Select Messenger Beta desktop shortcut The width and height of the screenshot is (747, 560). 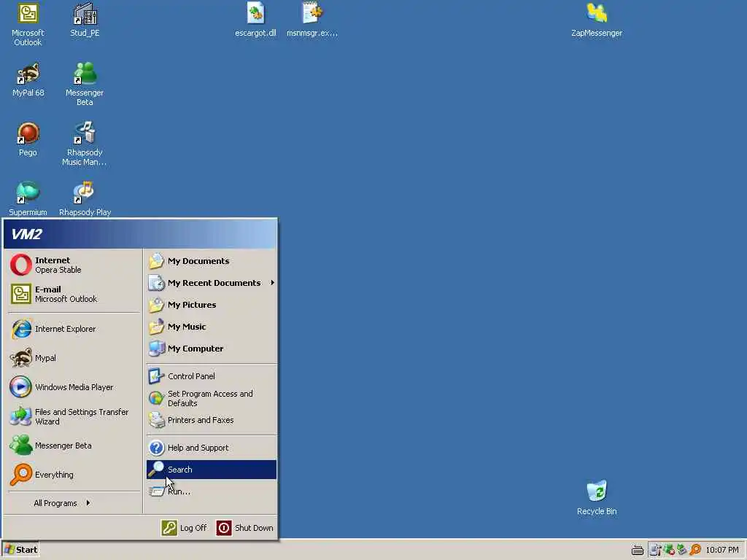coord(85,84)
